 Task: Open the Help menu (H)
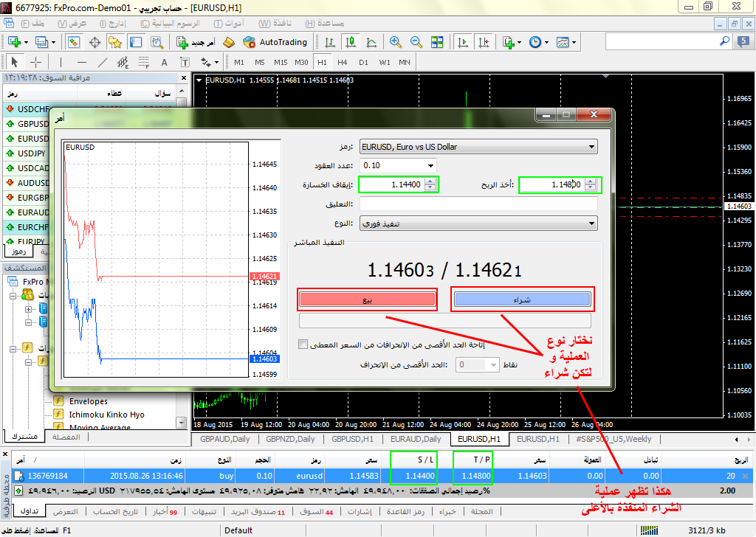[324, 23]
